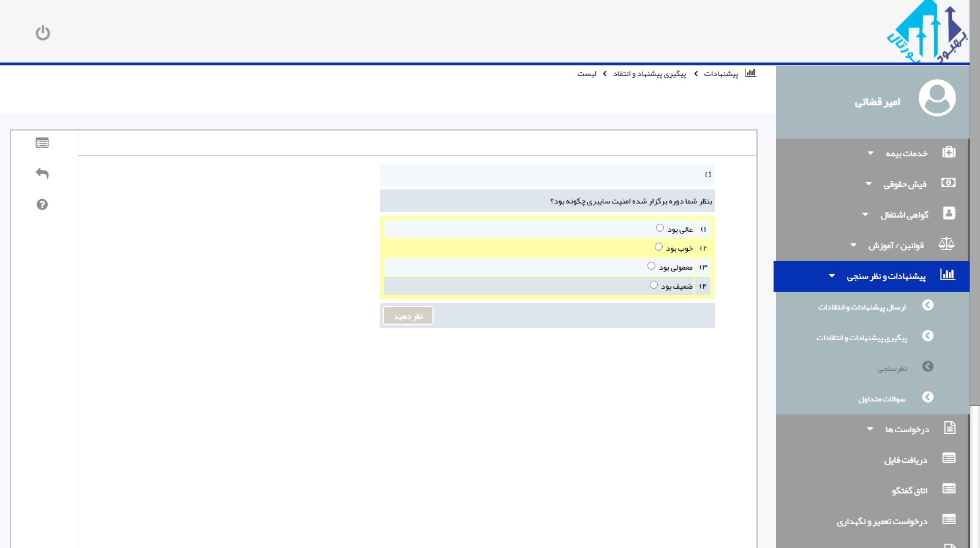This screenshot has height=548, width=980.
Task: Click the قوانین / آموزش scales icon
Action: tap(946, 244)
